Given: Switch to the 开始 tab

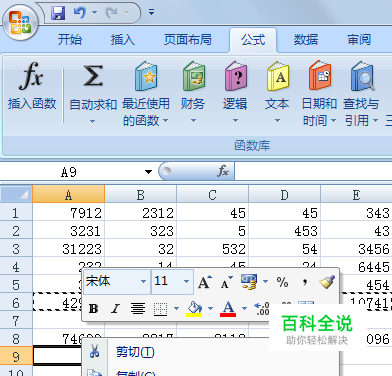Looking at the screenshot, I should click(70, 40).
